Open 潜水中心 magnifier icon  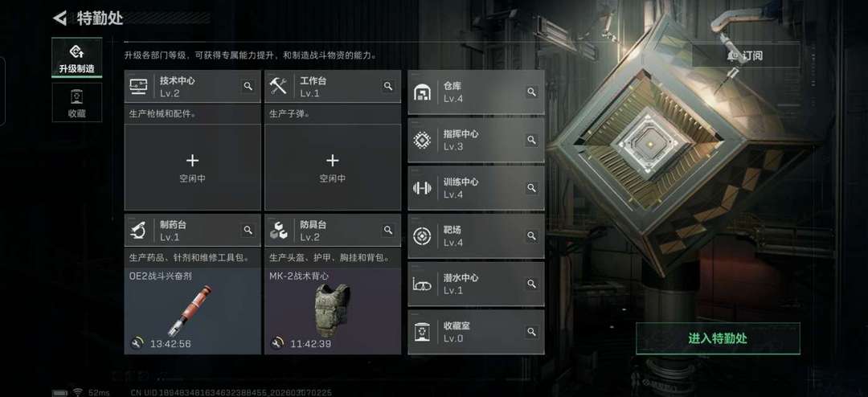[531, 284]
